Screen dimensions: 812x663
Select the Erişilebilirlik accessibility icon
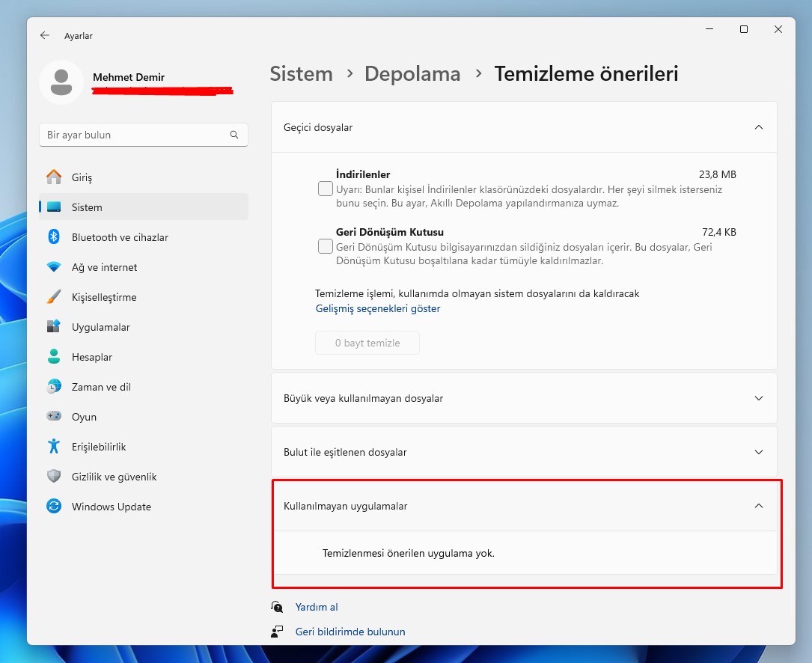(54, 446)
